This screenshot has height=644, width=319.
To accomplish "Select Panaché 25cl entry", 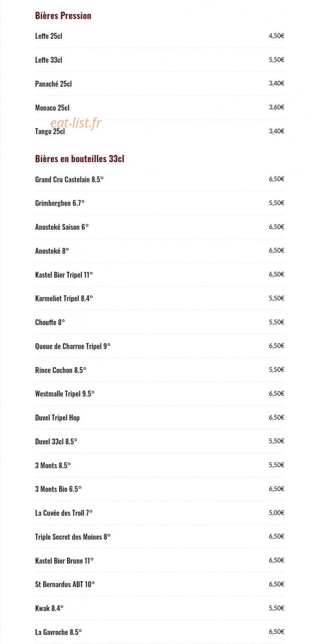I will [53, 84].
